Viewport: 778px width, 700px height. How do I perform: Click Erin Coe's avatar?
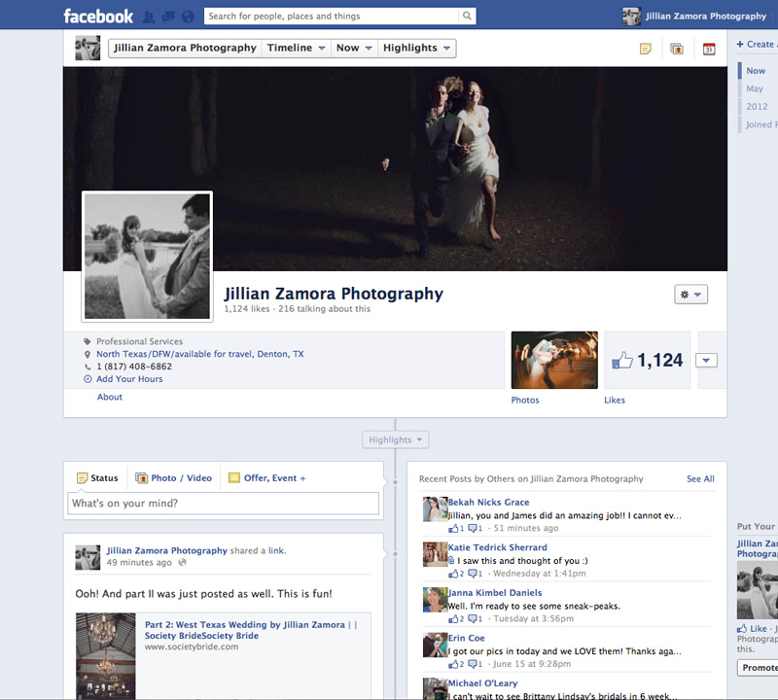435,645
